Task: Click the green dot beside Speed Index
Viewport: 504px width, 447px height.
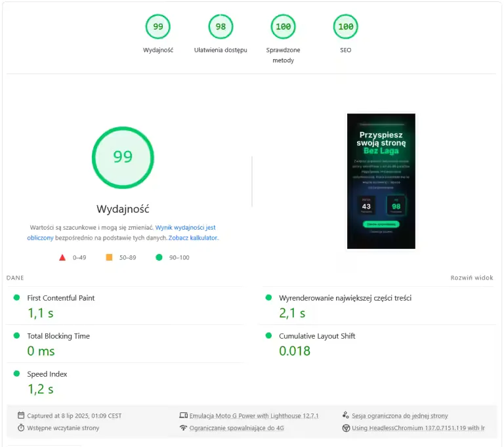Action: [x=16, y=373]
